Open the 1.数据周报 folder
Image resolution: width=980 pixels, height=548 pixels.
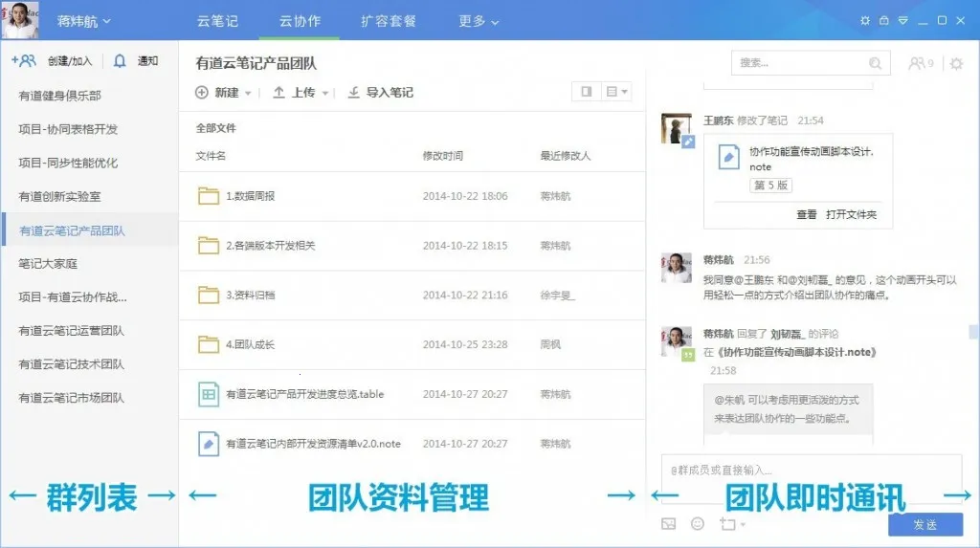click(250, 196)
